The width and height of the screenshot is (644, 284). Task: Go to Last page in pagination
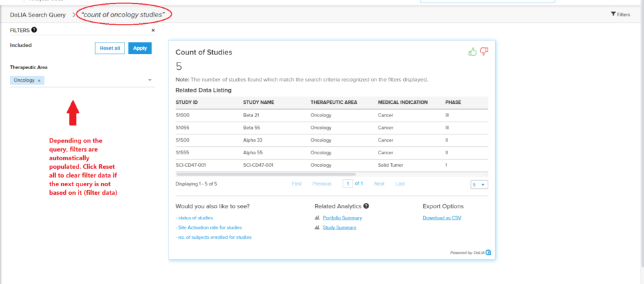(400, 184)
